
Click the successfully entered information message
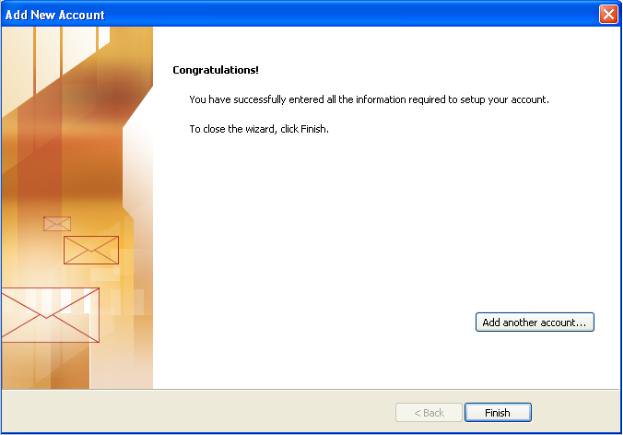tap(369, 99)
